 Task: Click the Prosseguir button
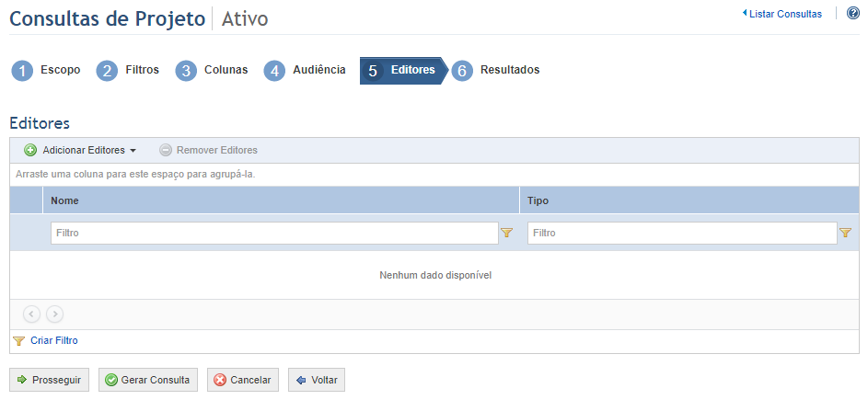pyautogui.click(x=50, y=380)
